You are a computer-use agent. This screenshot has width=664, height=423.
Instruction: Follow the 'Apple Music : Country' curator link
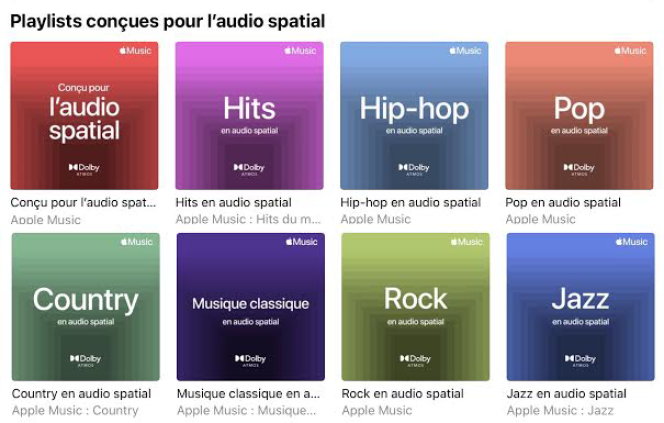(x=75, y=410)
